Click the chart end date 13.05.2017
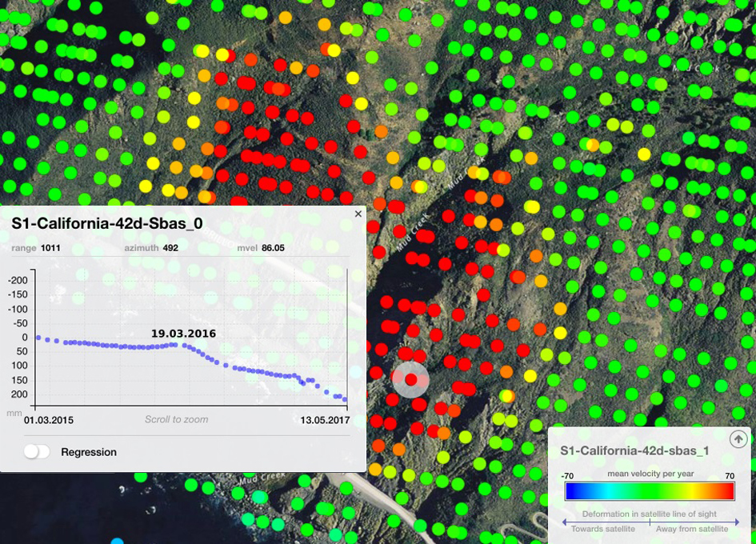 [325, 419]
